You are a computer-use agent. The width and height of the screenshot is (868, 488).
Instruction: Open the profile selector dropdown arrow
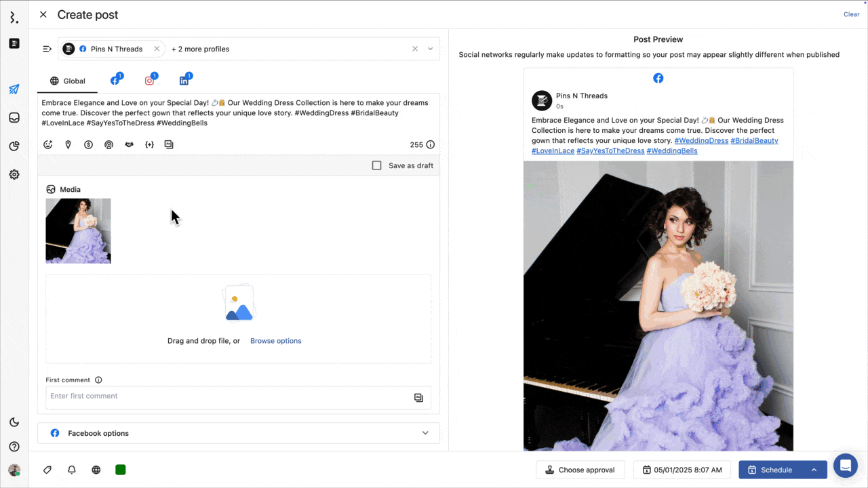tap(430, 49)
